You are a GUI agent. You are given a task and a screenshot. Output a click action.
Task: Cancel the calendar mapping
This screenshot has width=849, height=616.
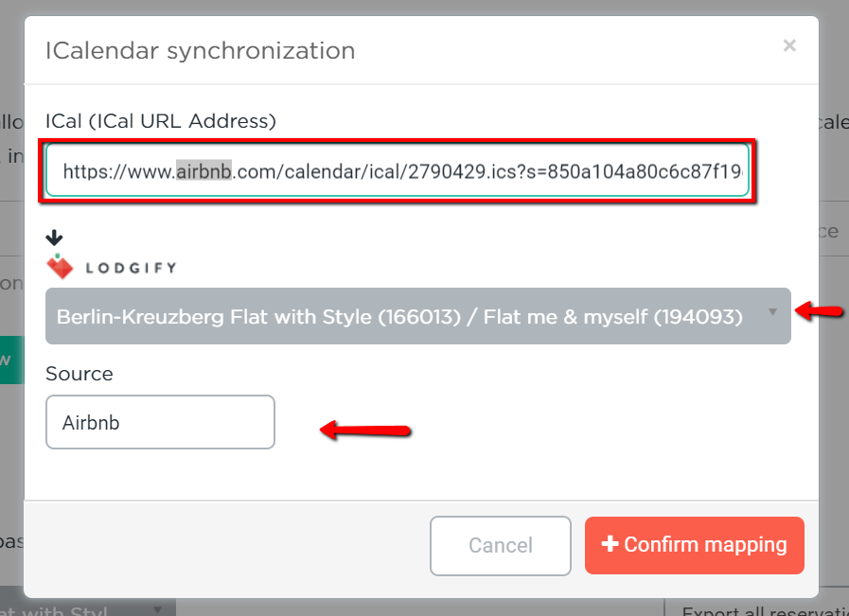[501, 546]
